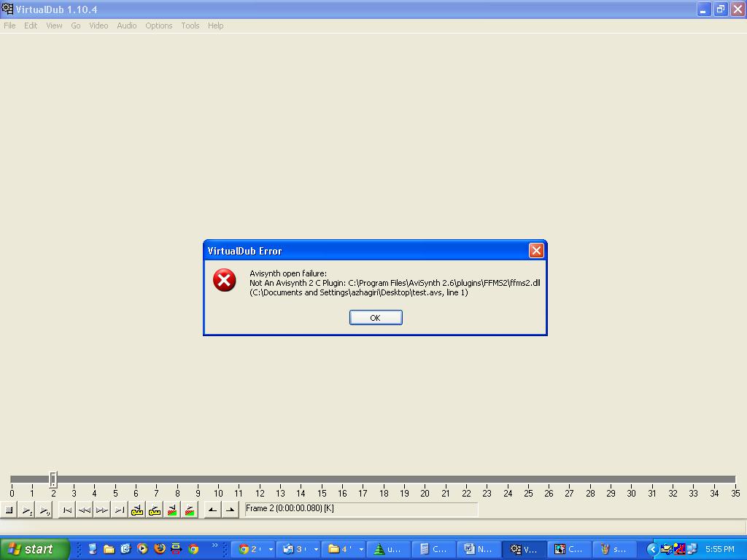Expand the grouped folders taskbar button
Viewport: 747px width, 560px height.
(344, 549)
